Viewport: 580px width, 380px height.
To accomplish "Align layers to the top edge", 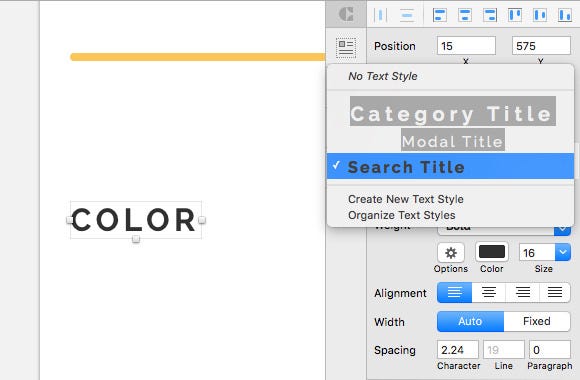I will coord(515,15).
